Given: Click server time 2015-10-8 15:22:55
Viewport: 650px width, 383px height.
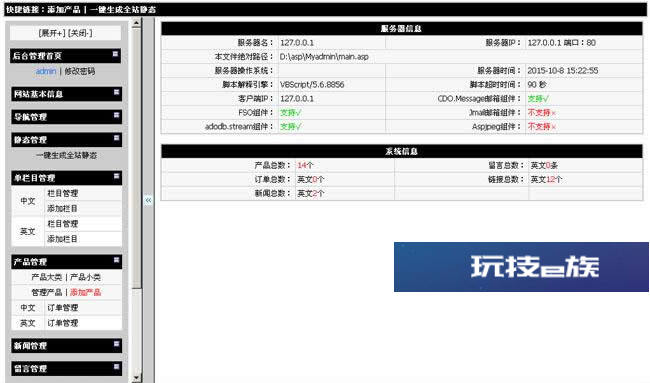Looking at the screenshot, I should (563, 71).
